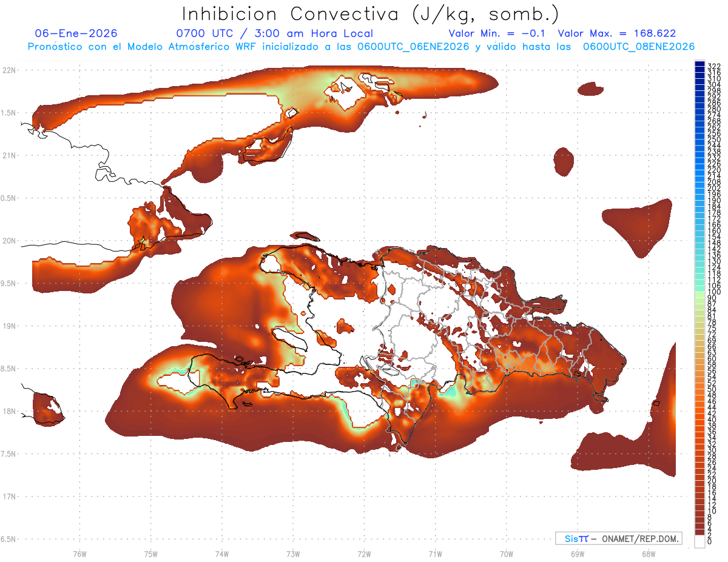Image resolution: width=728 pixels, height=562 pixels.
Task: Click the "74W" longitude label
Action: coord(222,554)
